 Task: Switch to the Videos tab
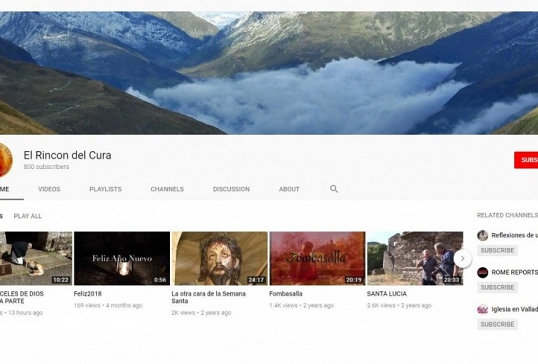[49, 189]
